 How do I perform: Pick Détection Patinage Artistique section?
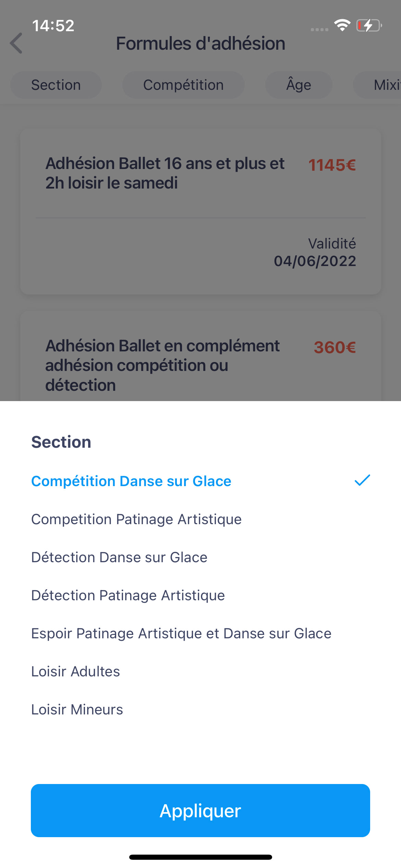[x=128, y=595]
